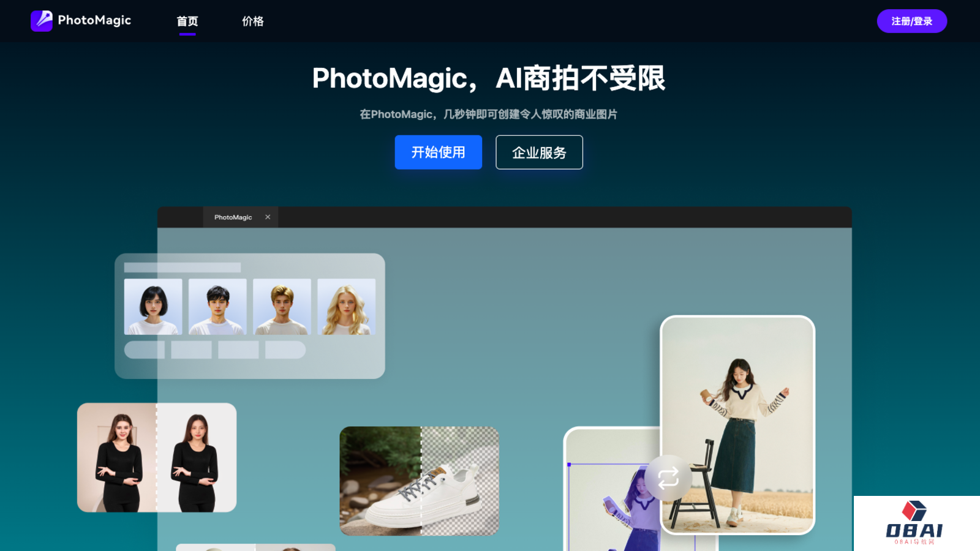Click the PhotoMagic logo icon
This screenshot has width=980, height=551.
[42, 21]
